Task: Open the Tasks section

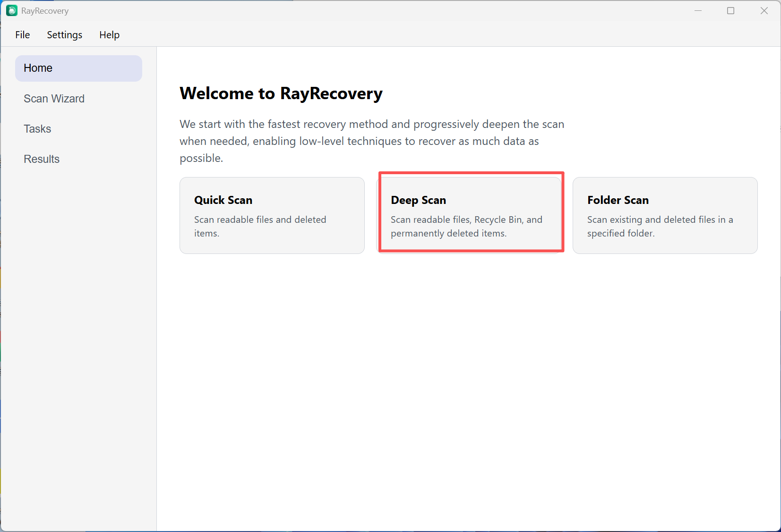Action: click(x=78, y=129)
